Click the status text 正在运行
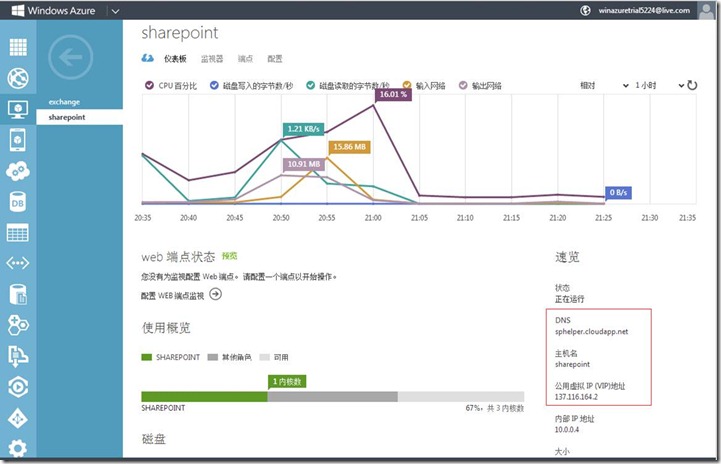This screenshot has height=464, width=721. 569,299
